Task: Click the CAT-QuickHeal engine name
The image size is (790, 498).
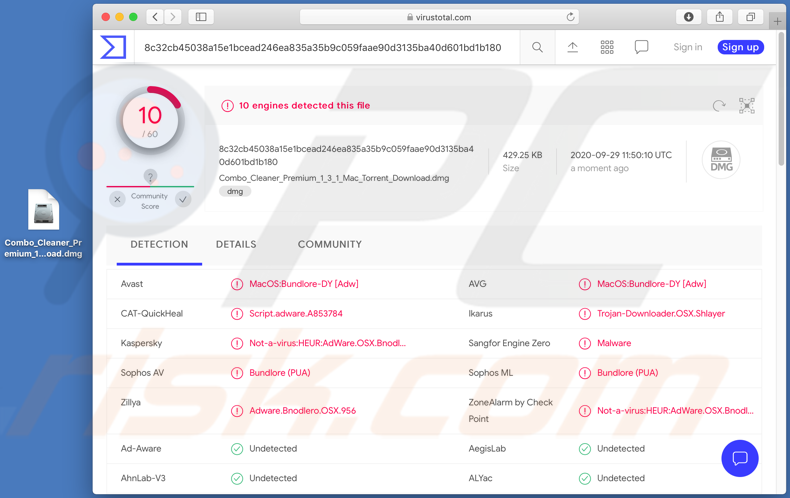Action: 152,314
